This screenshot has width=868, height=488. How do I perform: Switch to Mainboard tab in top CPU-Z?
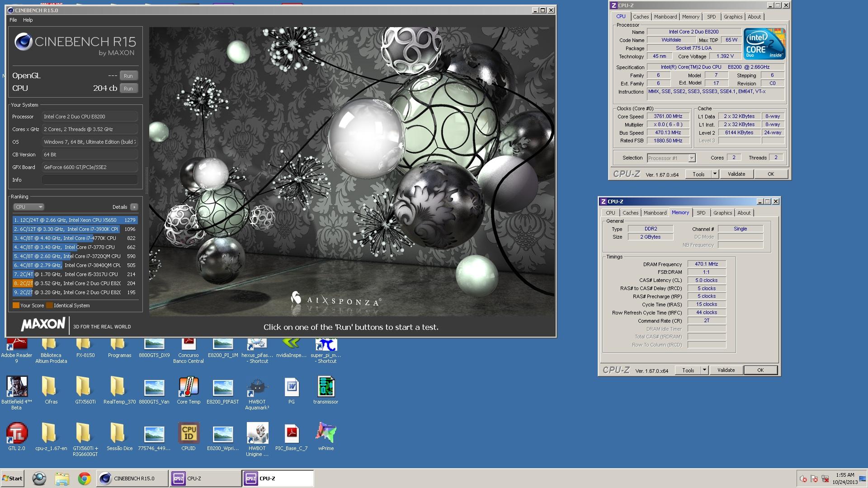pyautogui.click(x=665, y=17)
